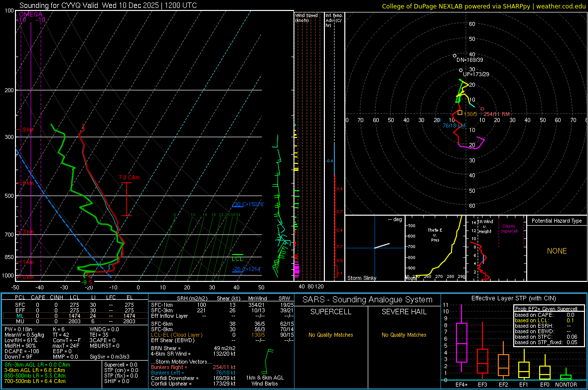Click the weather.cod.edu NEXLAB credit text

(x=483, y=6)
